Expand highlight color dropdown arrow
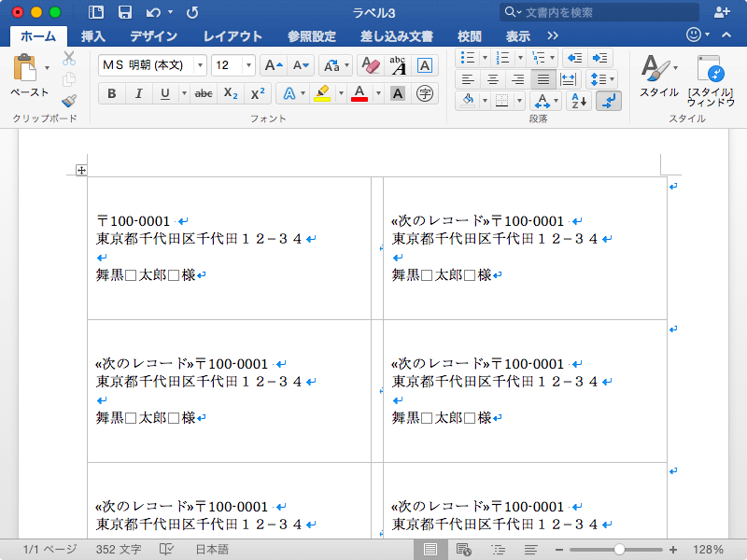 click(341, 94)
